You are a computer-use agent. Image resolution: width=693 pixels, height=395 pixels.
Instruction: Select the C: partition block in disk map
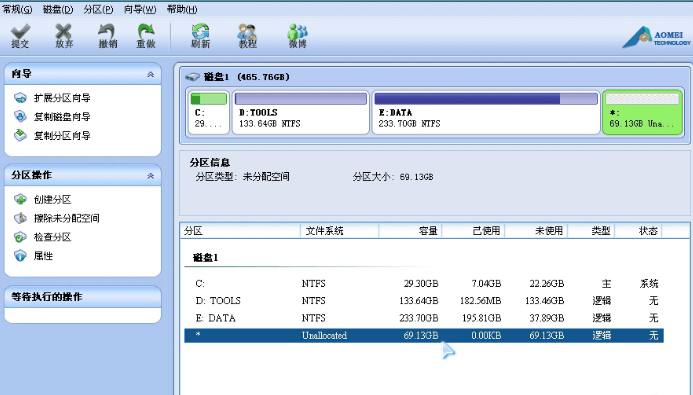coord(209,112)
